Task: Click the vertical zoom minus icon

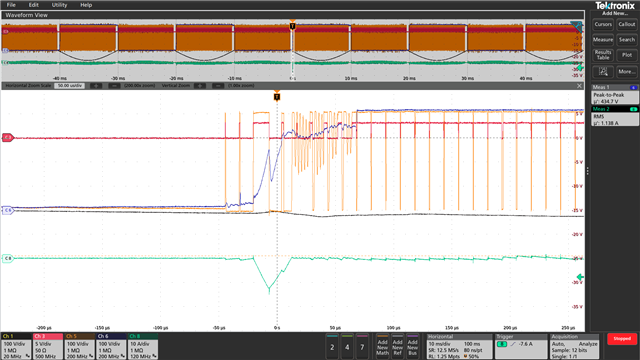Action: [218, 86]
